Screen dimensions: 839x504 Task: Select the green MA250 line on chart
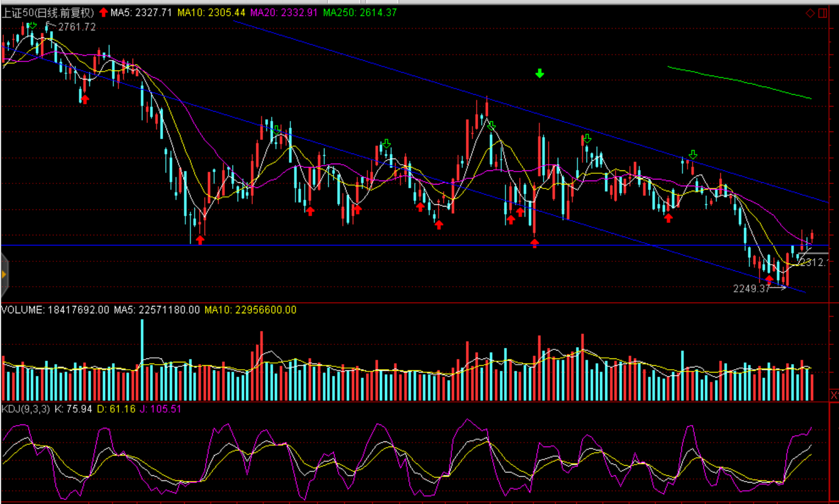(x=740, y=82)
